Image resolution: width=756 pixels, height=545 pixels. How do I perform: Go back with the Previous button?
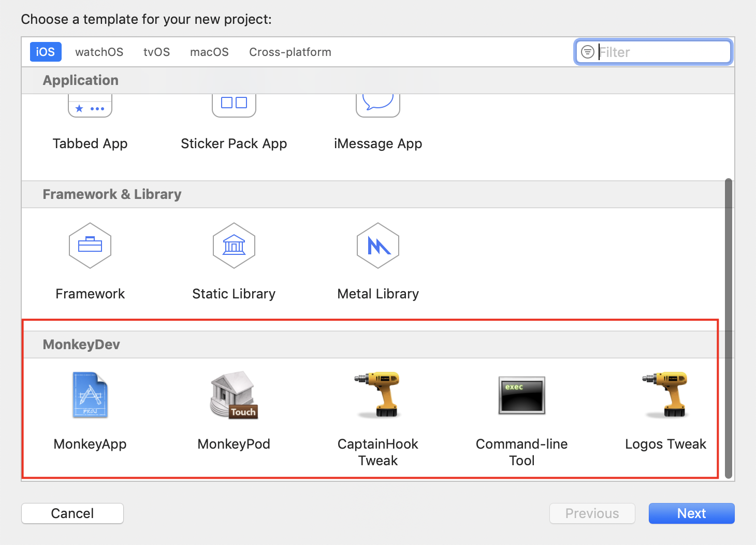point(592,513)
